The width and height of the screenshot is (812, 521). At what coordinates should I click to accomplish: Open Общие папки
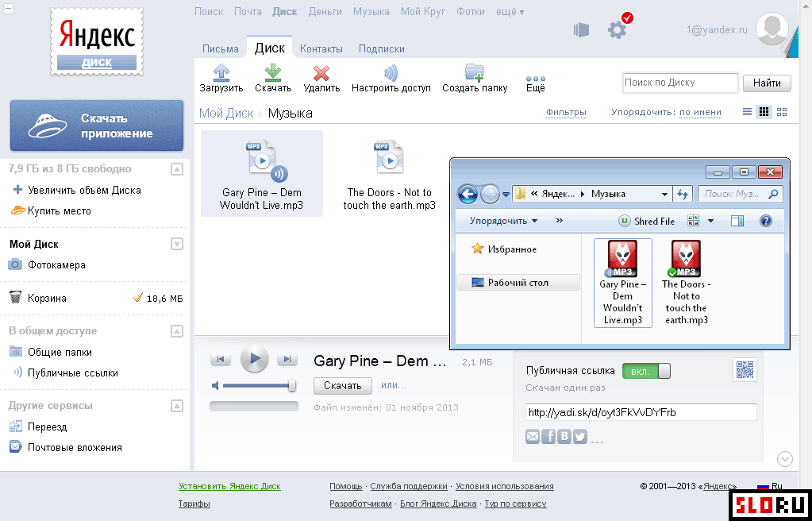tap(60, 352)
